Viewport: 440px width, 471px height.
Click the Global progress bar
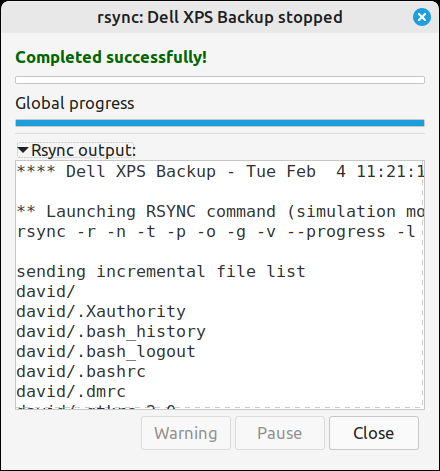click(x=220, y=123)
